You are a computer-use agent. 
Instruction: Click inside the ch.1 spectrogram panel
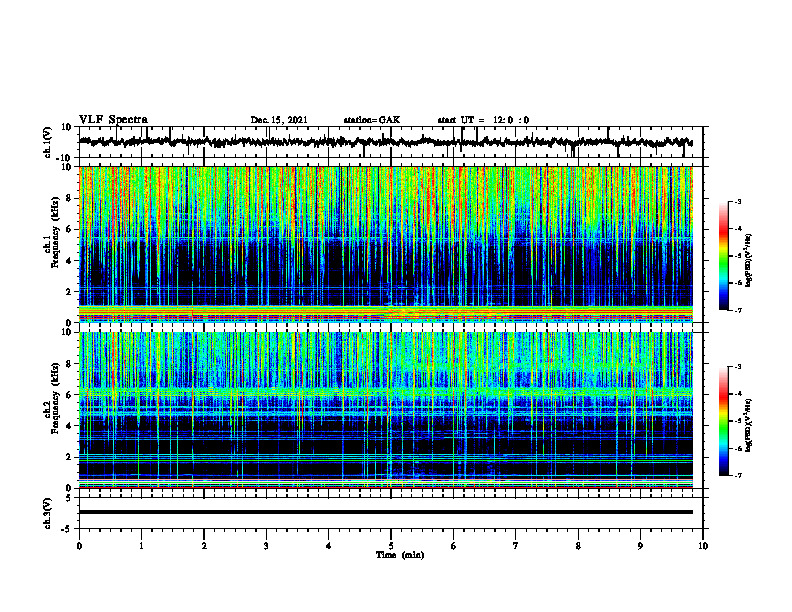(x=386, y=244)
